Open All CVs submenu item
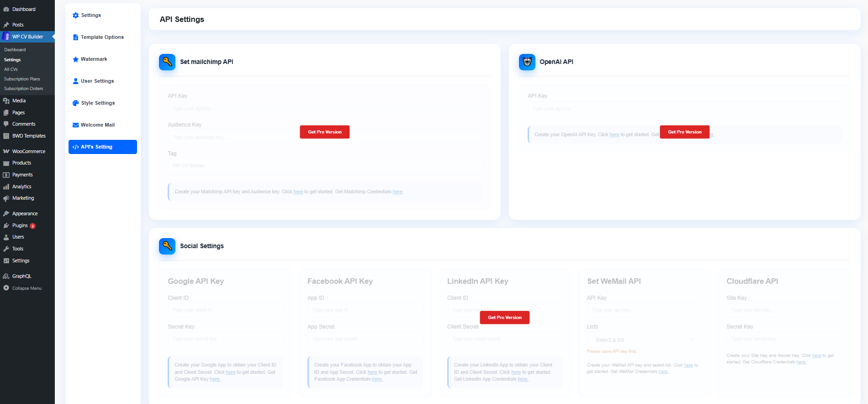The image size is (868, 404). click(x=11, y=69)
